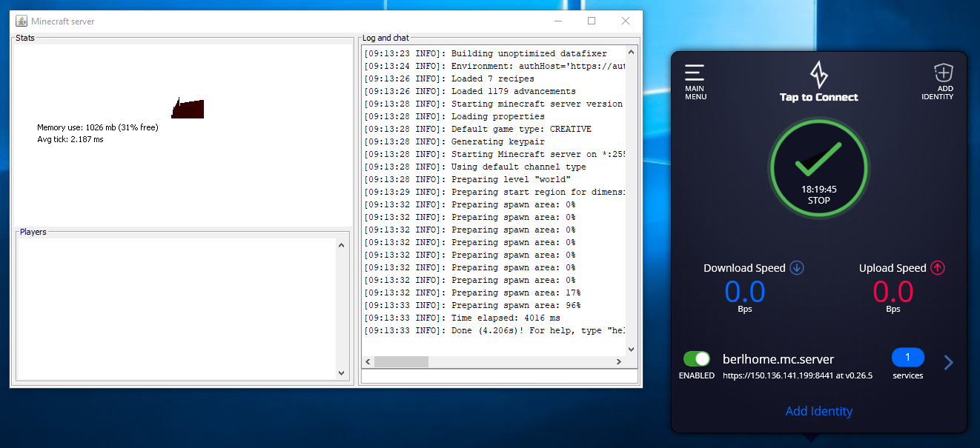Maximize the Minecraft server window
The height and width of the screenshot is (448, 980).
pyautogui.click(x=592, y=21)
